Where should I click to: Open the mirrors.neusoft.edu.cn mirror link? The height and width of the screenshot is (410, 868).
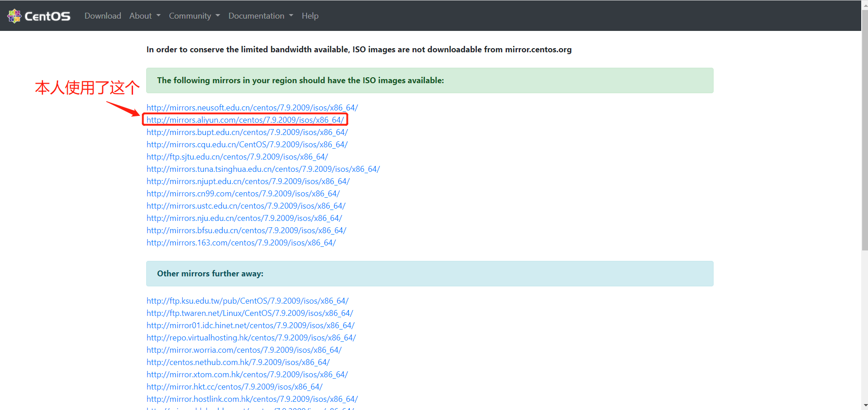pyautogui.click(x=252, y=108)
